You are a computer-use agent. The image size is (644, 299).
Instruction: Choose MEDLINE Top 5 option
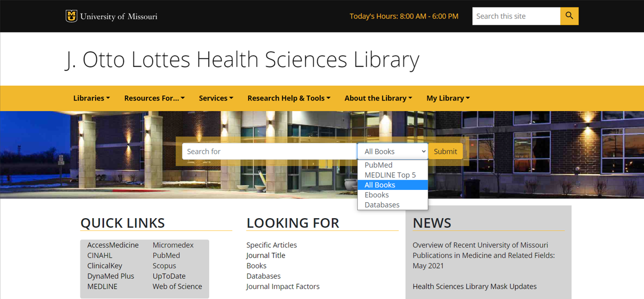390,175
